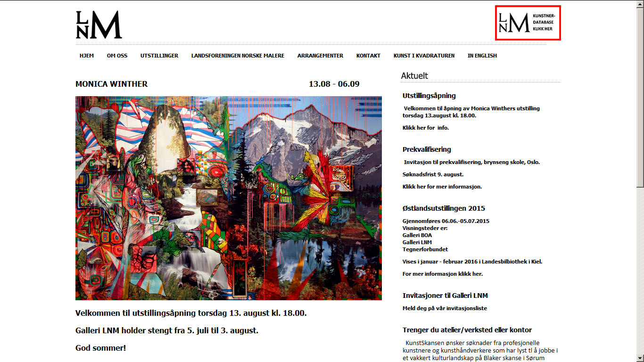The image size is (644, 362).
Task: Select UTSTILLINGER in the navigation bar
Action: coord(159,56)
